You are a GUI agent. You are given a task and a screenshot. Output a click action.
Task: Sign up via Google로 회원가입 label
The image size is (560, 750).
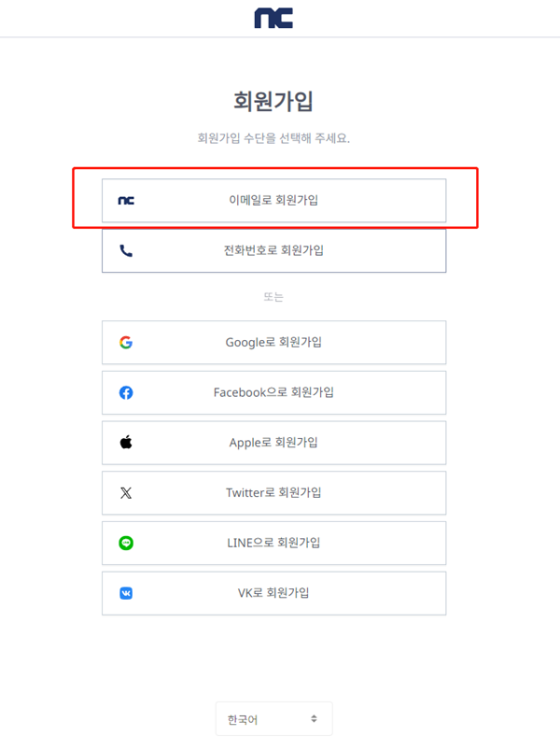pos(273,343)
